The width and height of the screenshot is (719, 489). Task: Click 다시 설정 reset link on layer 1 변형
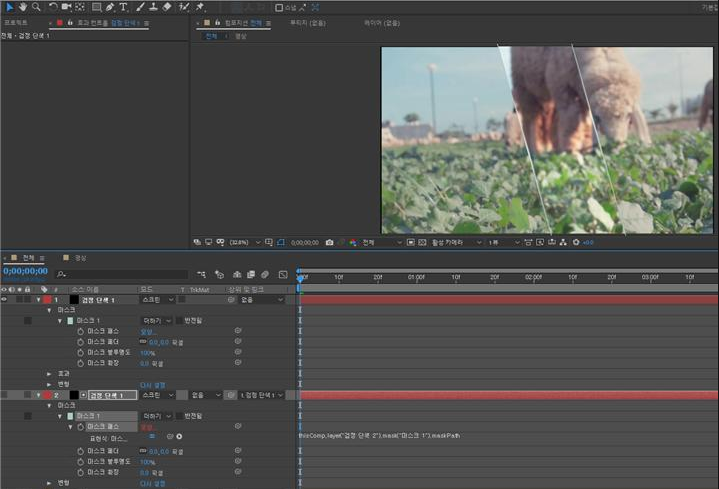click(152, 385)
